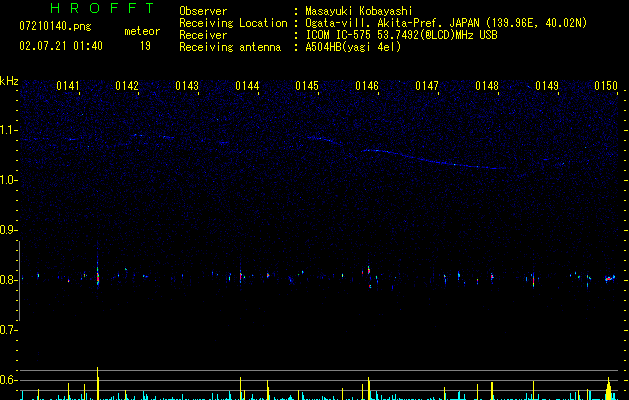This screenshot has width=629, height=400.
Task: Click the 0149 time marker
Action: (547, 86)
